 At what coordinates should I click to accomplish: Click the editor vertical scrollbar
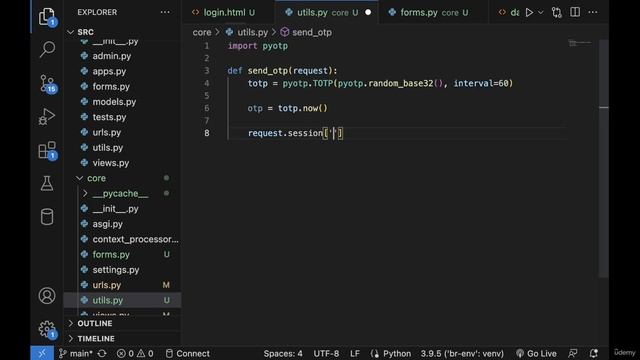pyautogui.click(x=604, y=159)
